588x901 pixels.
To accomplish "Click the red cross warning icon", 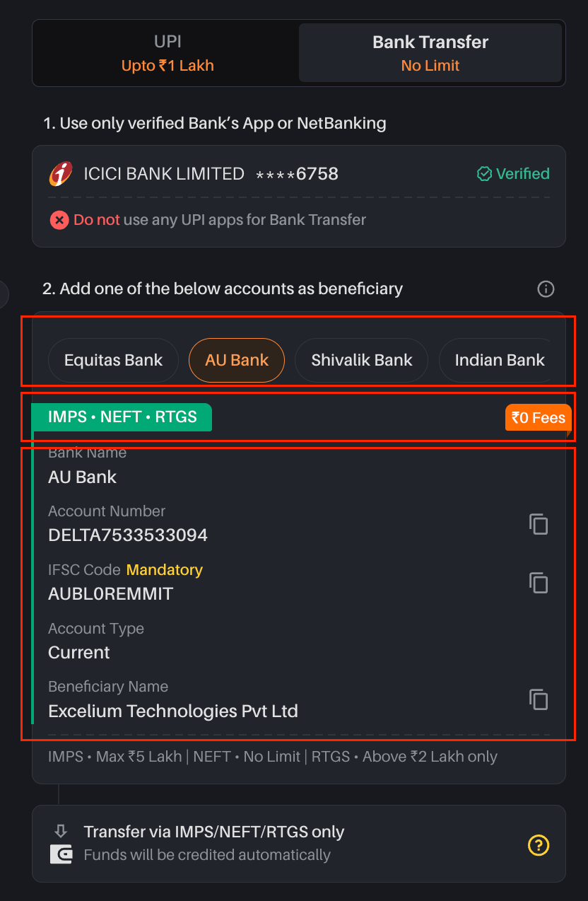I will click(x=59, y=220).
